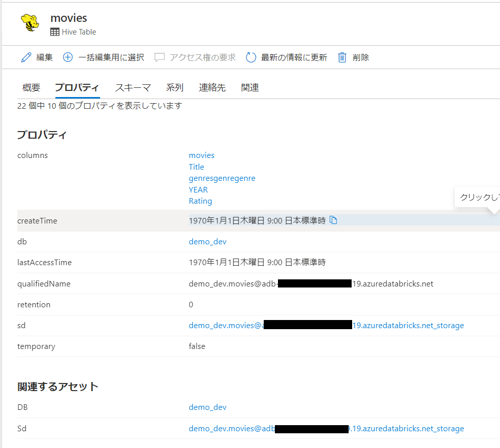
Task: Click the 関連するアセット section heading
Action: point(58,387)
